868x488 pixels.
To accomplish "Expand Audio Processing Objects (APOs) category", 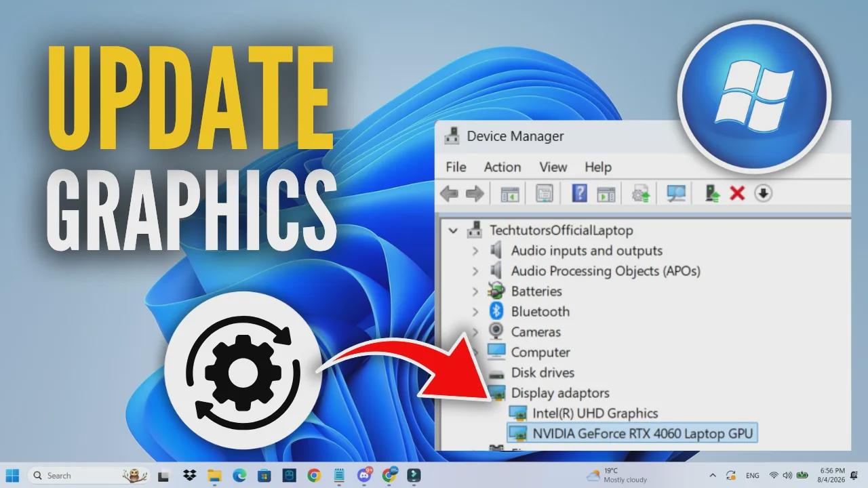I will (x=475, y=271).
